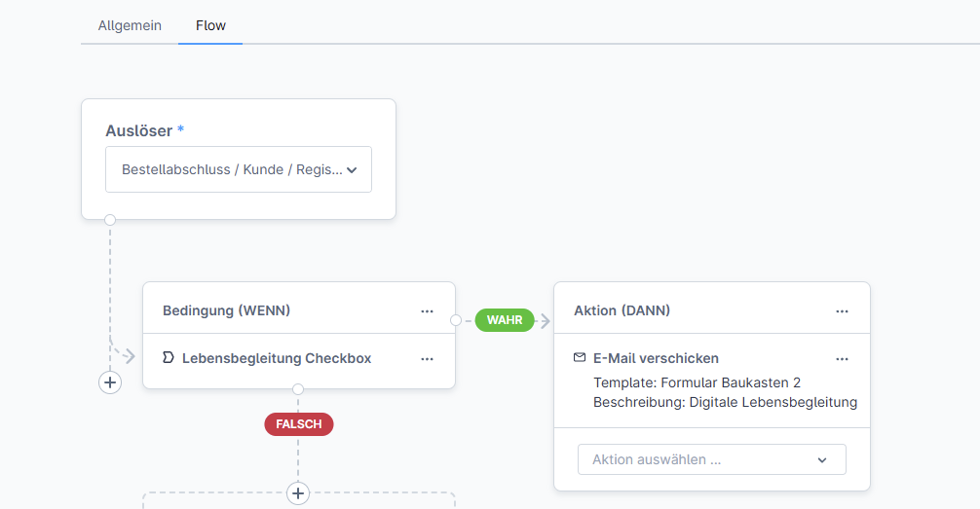Select the Flow tab
This screenshot has width=980, height=509.
tap(210, 25)
